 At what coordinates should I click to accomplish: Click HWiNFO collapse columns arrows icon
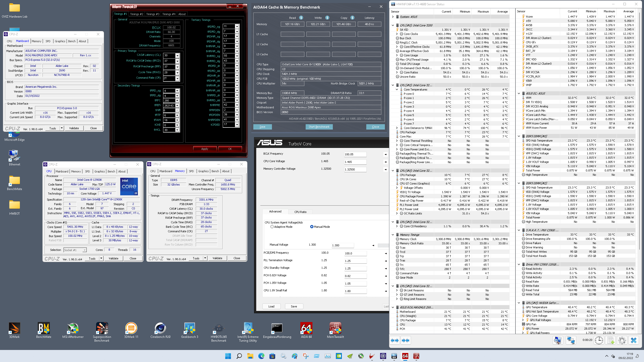coord(406,340)
